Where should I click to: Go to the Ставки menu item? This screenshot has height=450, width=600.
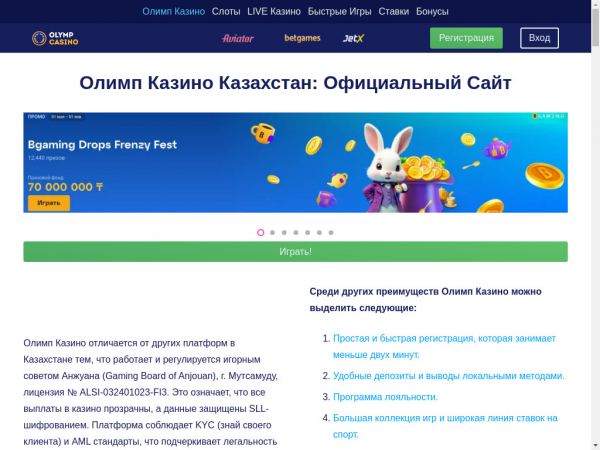pos(394,11)
